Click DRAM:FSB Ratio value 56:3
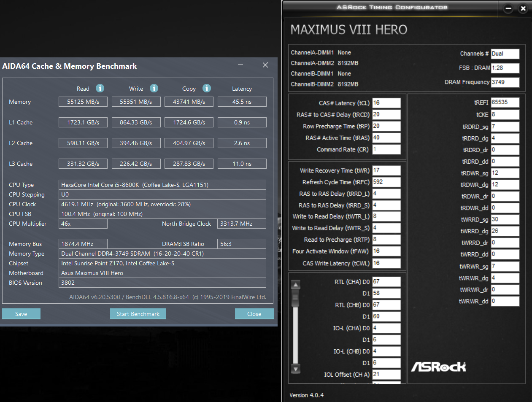Screen dimensions: 532x402 click(x=242, y=244)
